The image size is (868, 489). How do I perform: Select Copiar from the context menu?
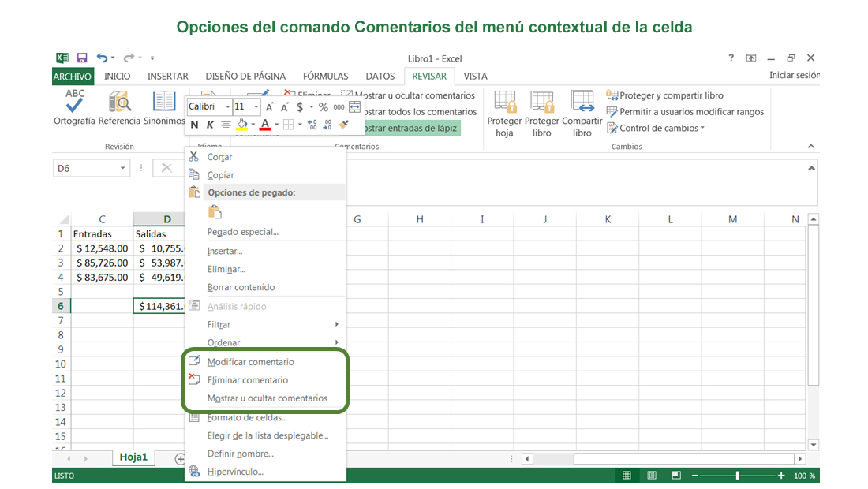pos(265,175)
